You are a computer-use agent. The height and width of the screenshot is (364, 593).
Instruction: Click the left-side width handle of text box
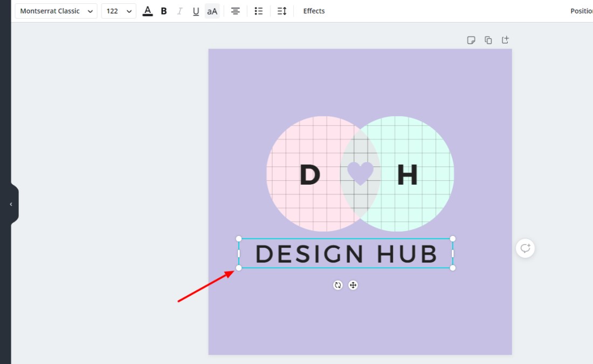pos(239,254)
